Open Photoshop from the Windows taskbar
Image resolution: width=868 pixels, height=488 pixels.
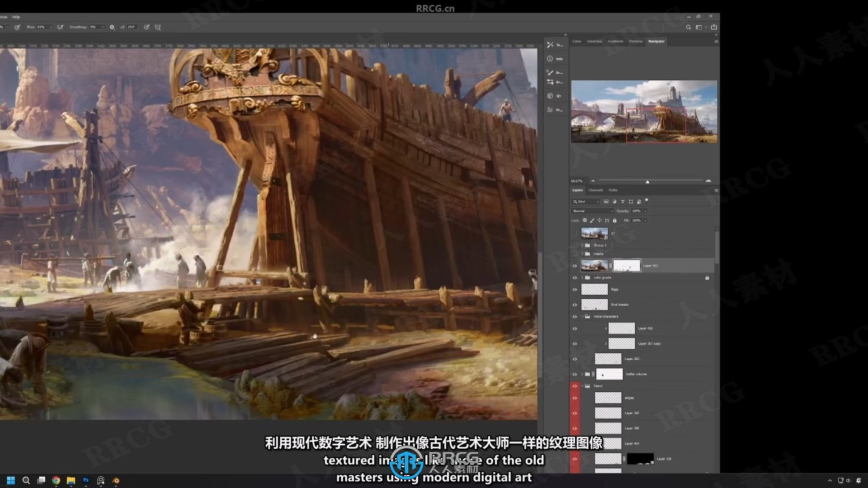86,480
